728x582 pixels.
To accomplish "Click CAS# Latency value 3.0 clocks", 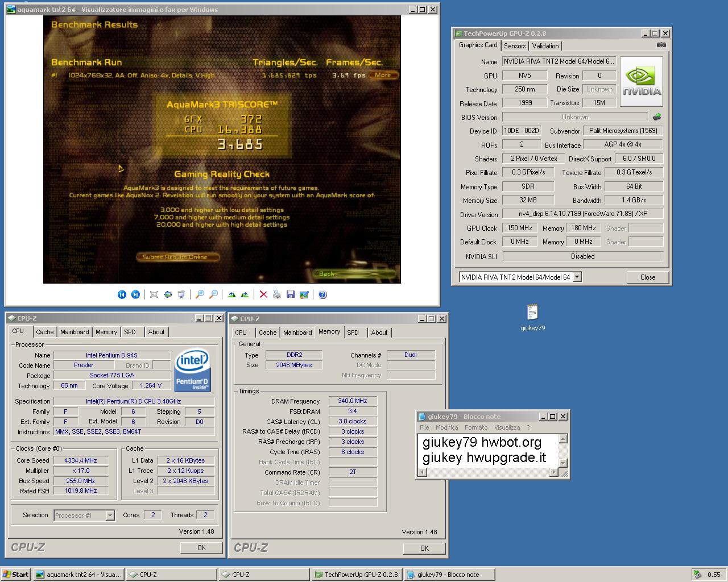I will pos(353,421).
